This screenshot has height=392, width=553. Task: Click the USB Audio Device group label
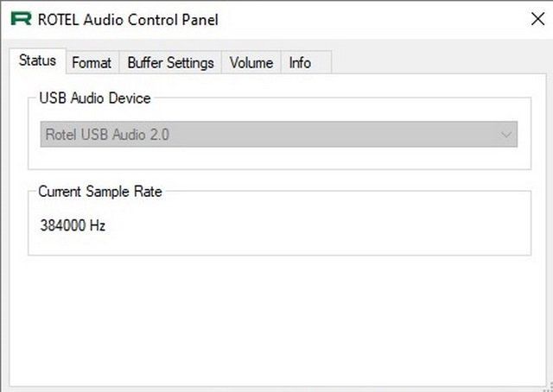point(95,98)
